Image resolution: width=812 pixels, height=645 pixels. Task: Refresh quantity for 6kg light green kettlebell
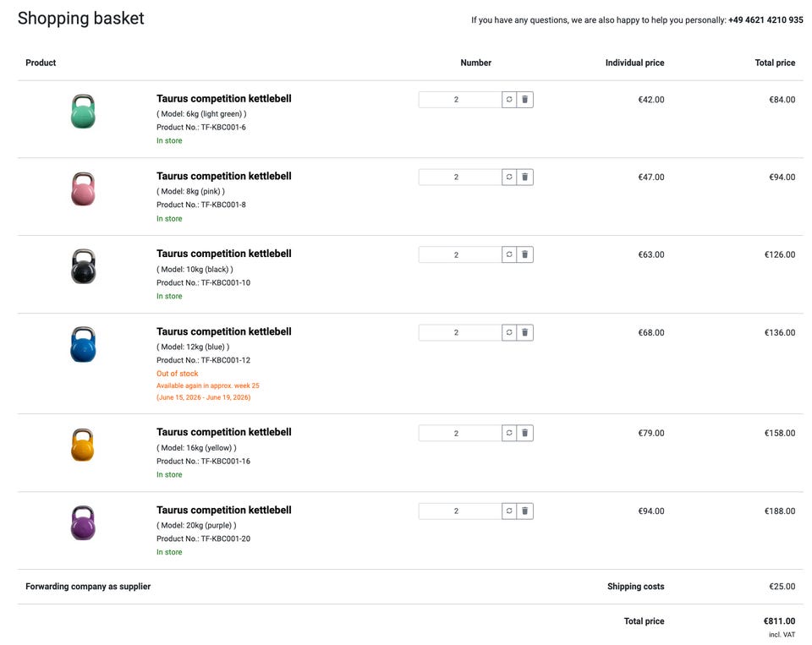pyautogui.click(x=509, y=100)
